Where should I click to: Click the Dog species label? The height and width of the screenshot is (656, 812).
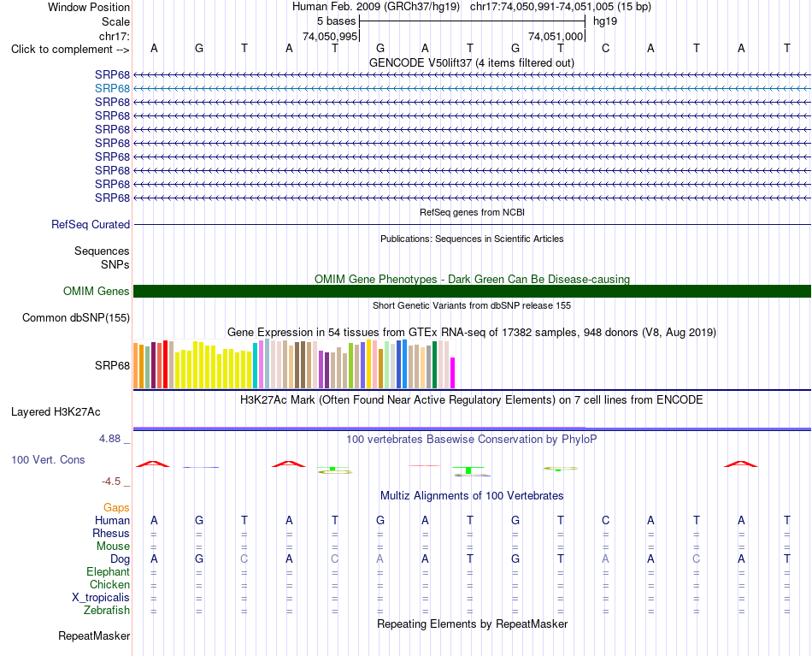click(x=120, y=559)
